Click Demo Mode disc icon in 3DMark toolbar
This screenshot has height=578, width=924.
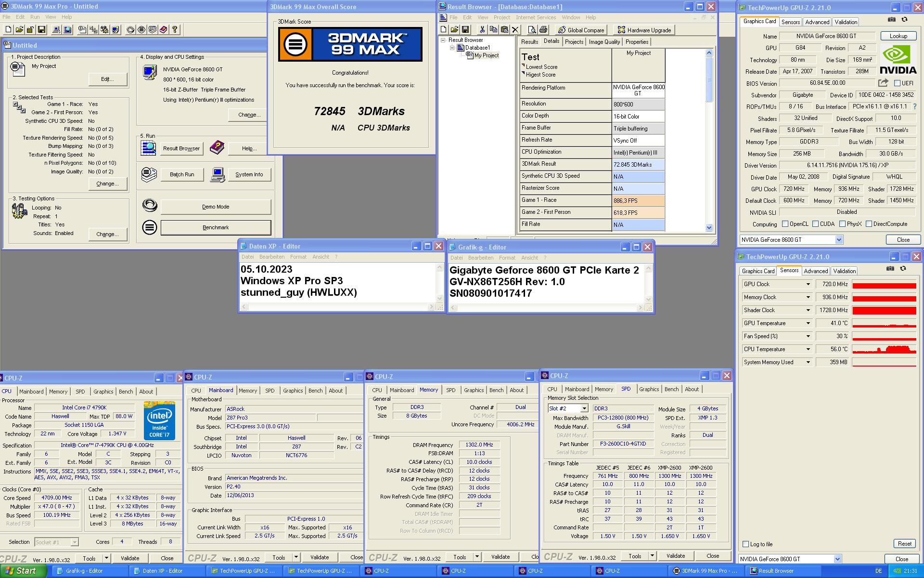pyautogui.click(x=130, y=30)
